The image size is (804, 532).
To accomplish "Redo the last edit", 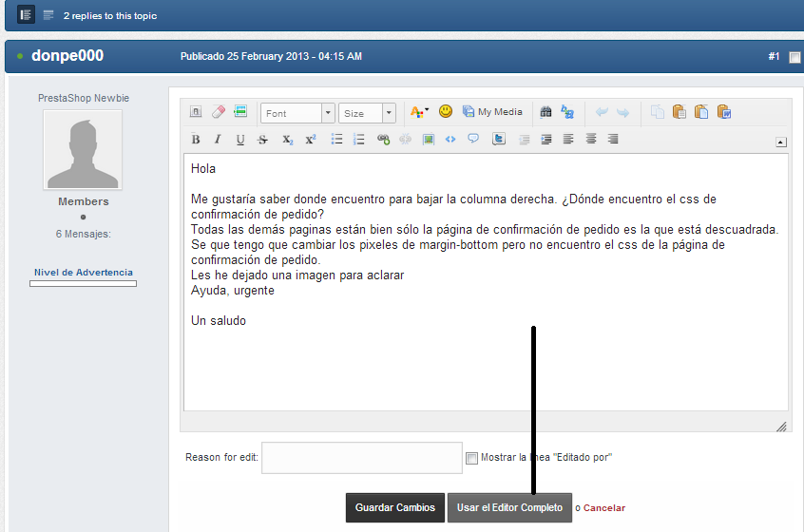I will point(623,112).
